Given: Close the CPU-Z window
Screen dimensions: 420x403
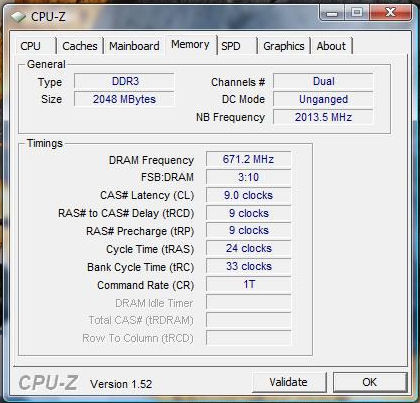Looking at the screenshot, I should tap(390, 13).
